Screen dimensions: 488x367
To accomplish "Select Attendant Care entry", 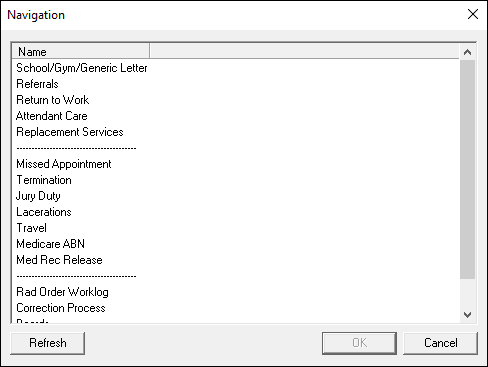I will (52, 116).
